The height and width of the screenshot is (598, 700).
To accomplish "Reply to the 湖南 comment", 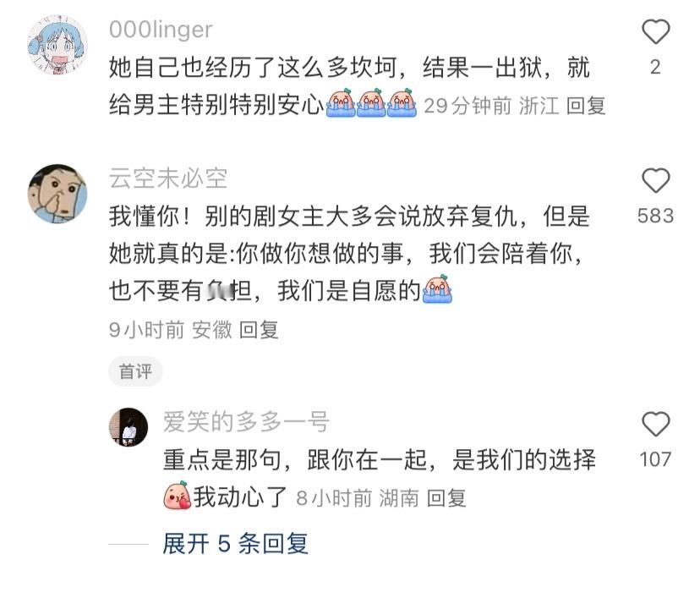I will click(x=446, y=498).
